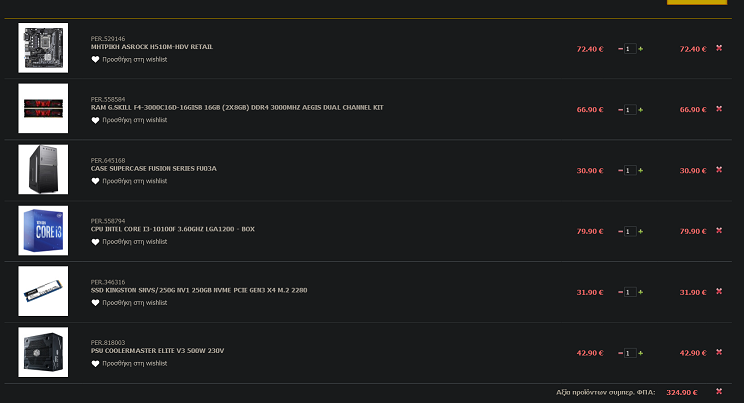This screenshot has width=744, height=403.
Task: Click the cart total value 324.90 €
Action: pyautogui.click(x=682, y=392)
